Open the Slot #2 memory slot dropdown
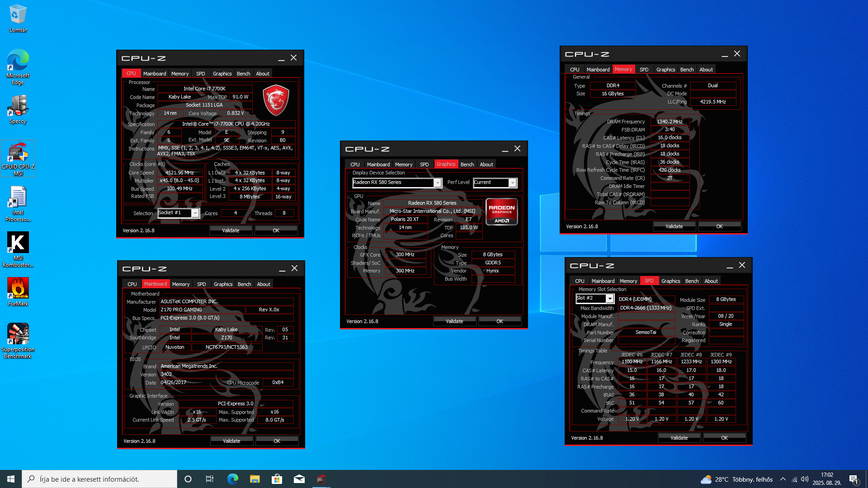Screen dimensions: 868x488 point(609,299)
